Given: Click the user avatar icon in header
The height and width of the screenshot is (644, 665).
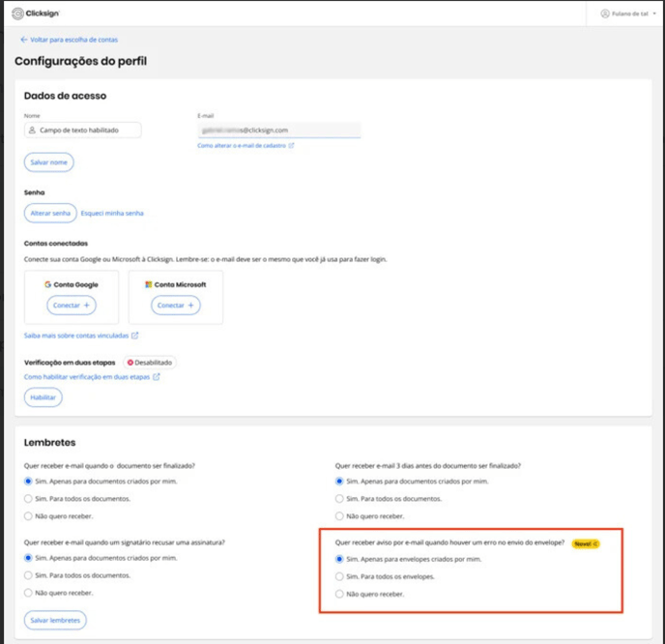Looking at the screenshot, I should point(605,14).
